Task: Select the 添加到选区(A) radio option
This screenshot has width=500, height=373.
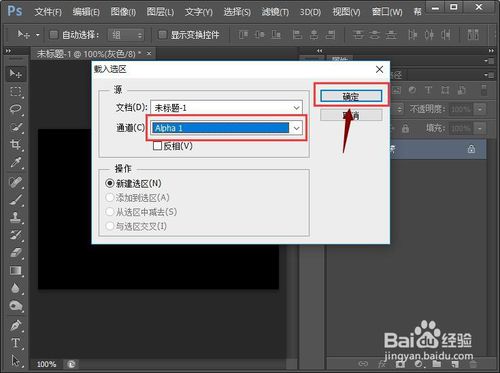Action: coord(110,197)
